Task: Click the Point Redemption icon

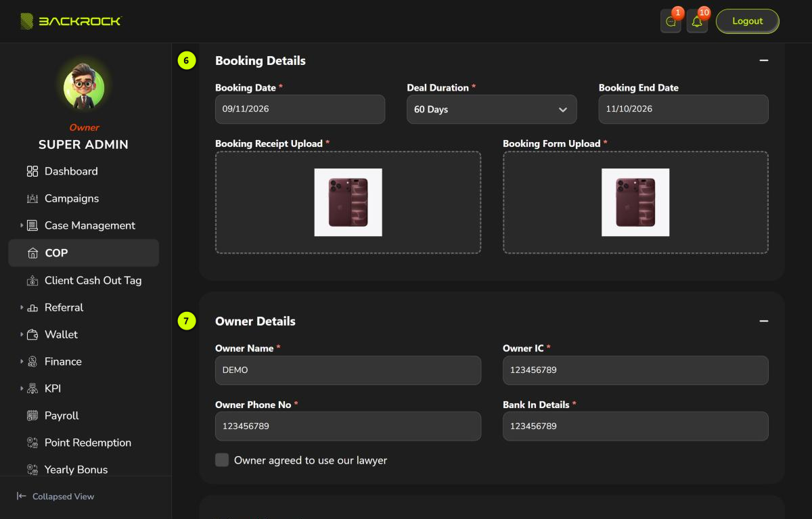Action: click(x=32, y=443)
